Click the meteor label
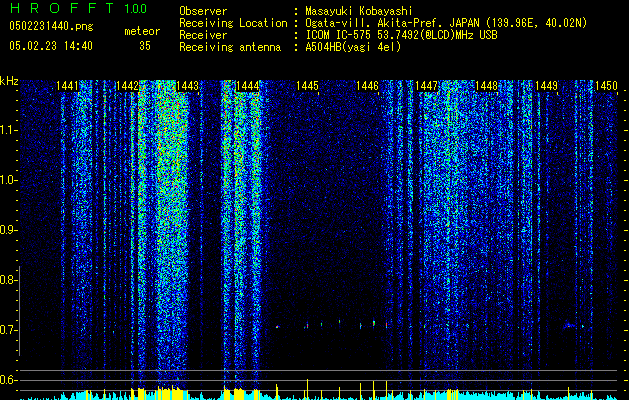 tap(142, 31)
